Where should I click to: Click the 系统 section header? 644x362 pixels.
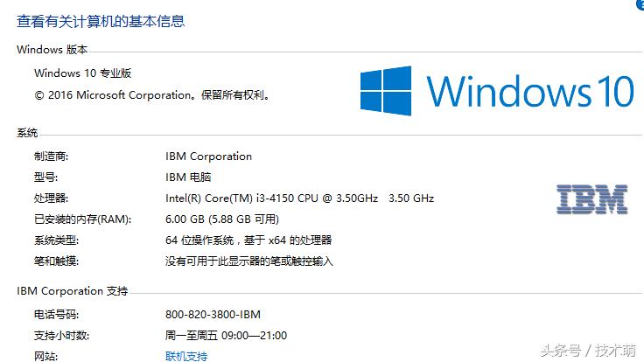[x=28, y=133]
